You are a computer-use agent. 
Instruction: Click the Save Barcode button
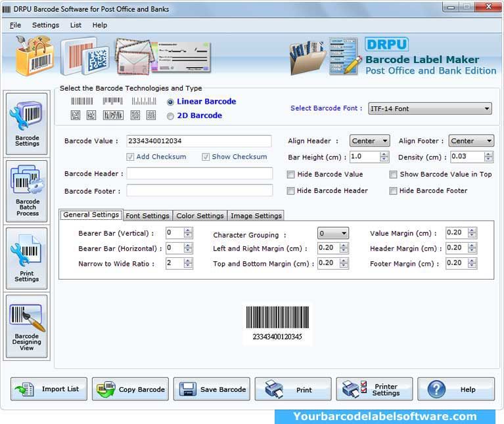click(x=212, y=389)
